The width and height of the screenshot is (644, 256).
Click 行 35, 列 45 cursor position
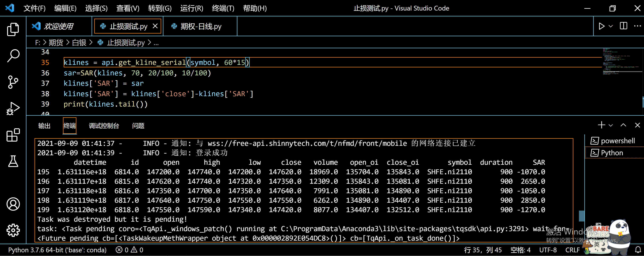[x=483, y=250]
